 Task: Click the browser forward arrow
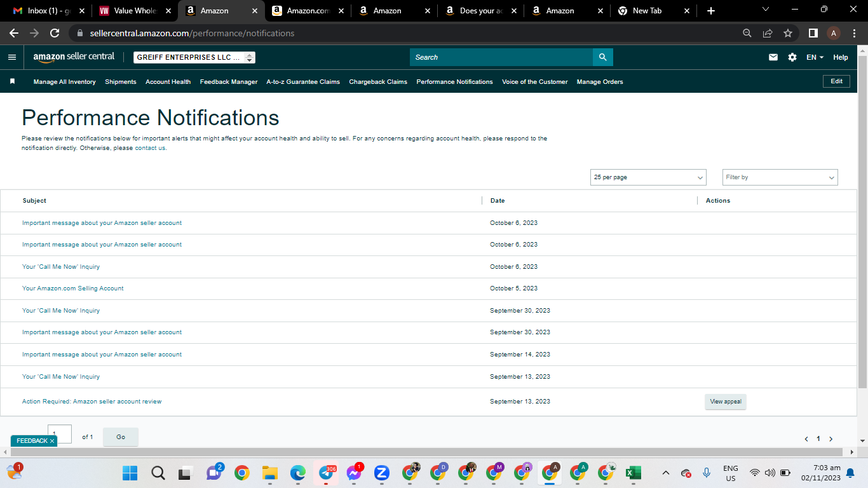click(34, 33)
